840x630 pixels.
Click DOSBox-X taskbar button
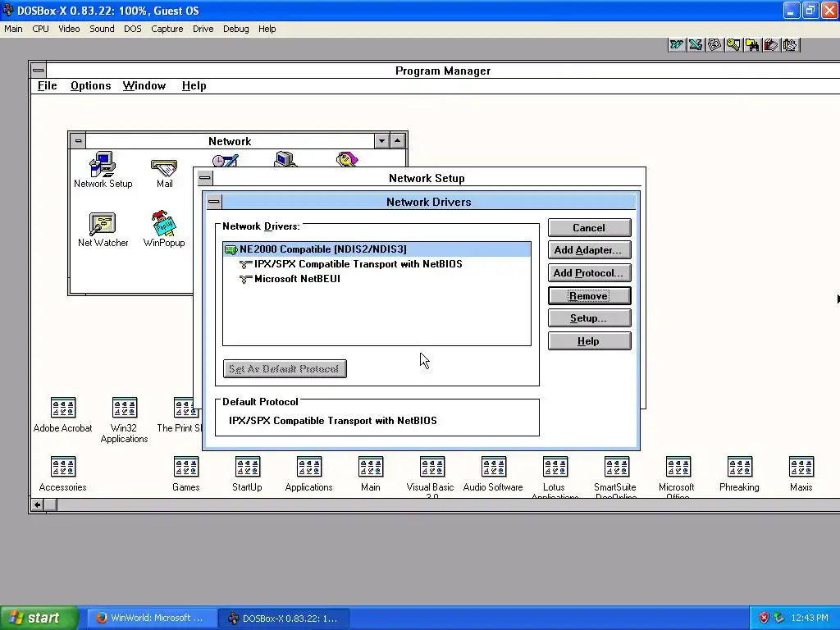click(x=284, y=619)
